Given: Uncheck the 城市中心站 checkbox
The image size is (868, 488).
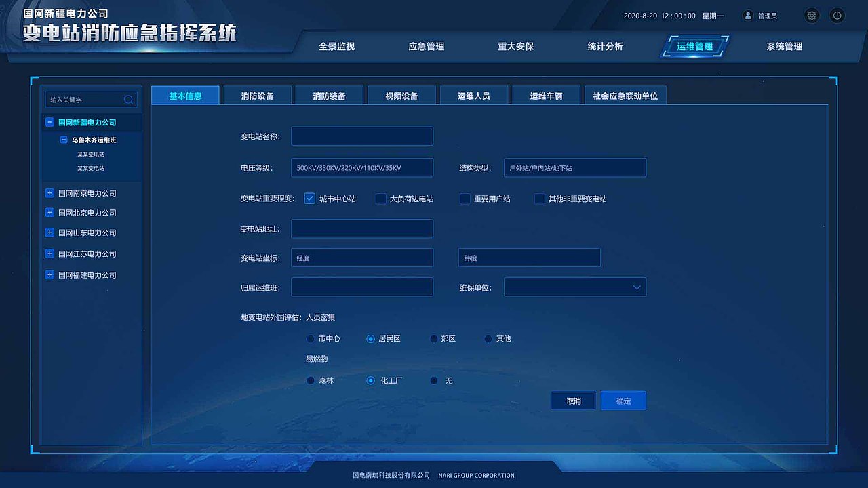Looking at the screenshot, I should 310,199.
